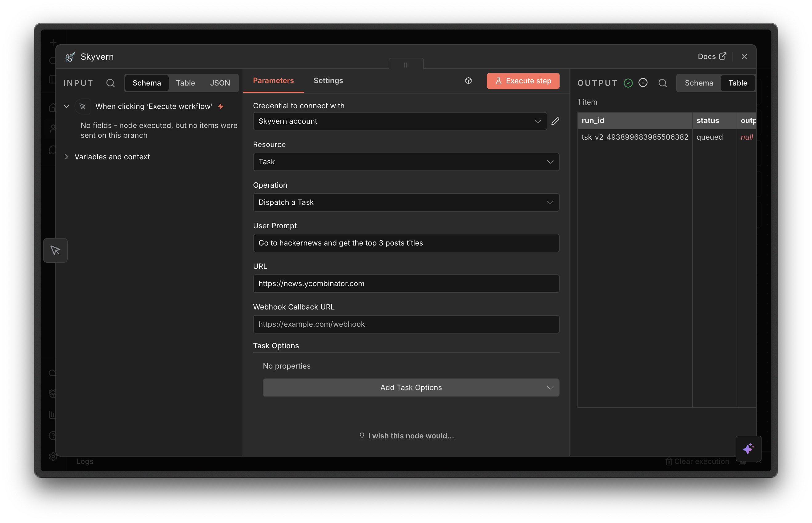Show input data as JSON
812x523 pixels.
220,83
